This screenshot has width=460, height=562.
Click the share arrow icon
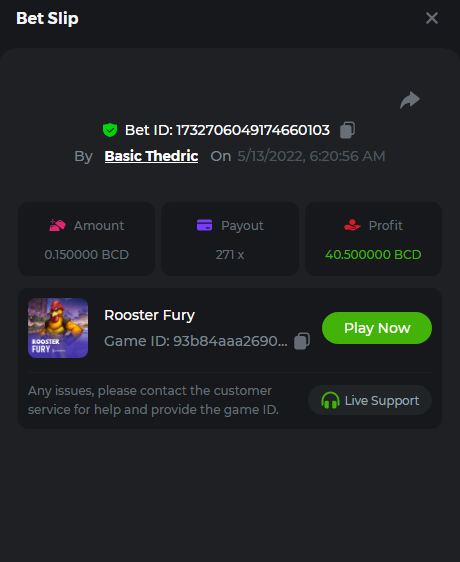(410, 100)
